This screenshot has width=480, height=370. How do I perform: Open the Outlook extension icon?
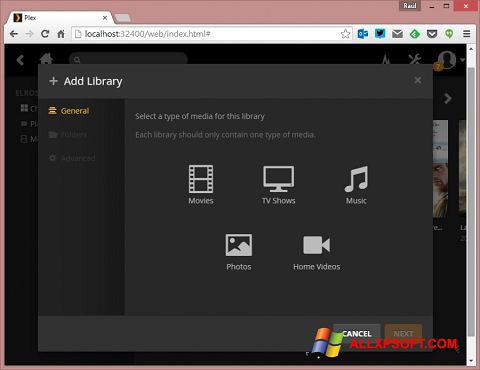pyautogui.click(x=363, y=34)
